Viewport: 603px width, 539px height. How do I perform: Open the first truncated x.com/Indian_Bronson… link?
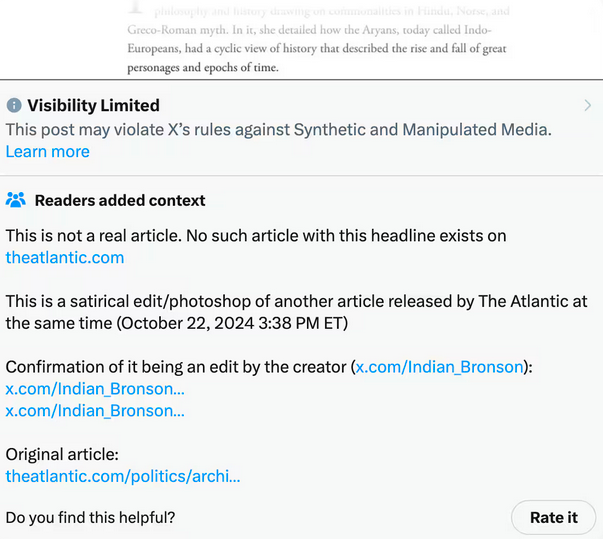tap(95, 389)
